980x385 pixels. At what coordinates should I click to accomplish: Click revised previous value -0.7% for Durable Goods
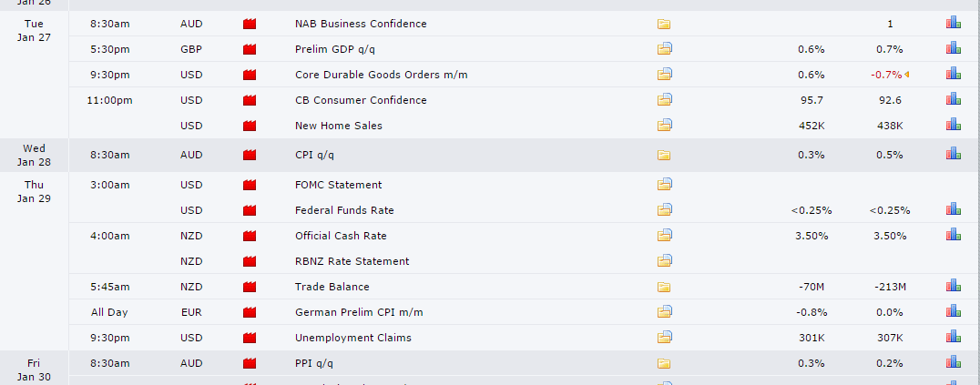pos(888,75)
